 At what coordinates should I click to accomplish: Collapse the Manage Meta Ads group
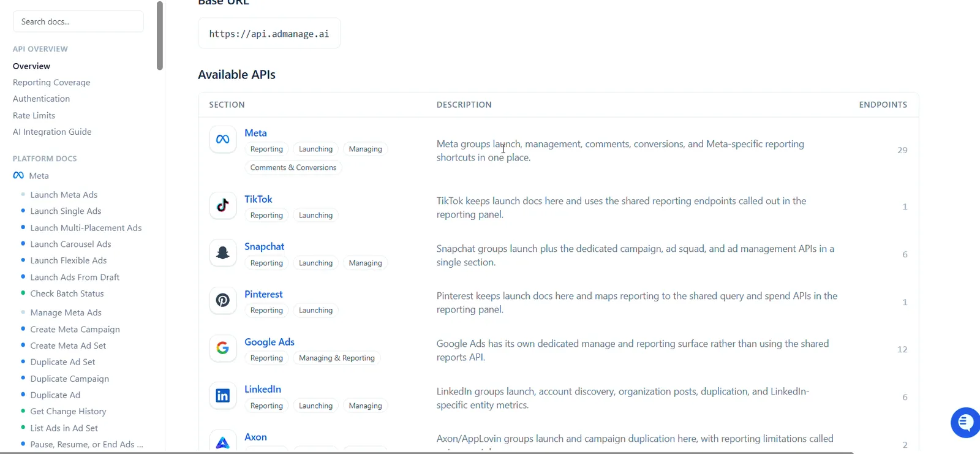tap(66, 312)
